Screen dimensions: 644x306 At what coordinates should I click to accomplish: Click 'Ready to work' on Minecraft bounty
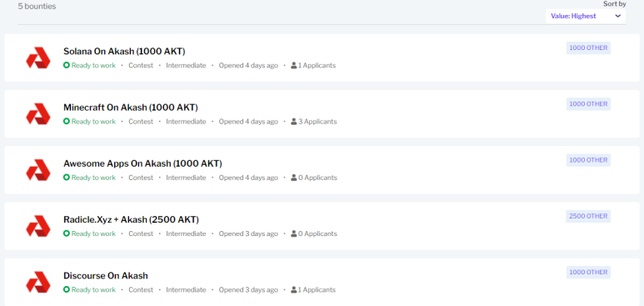pos(93,122)
